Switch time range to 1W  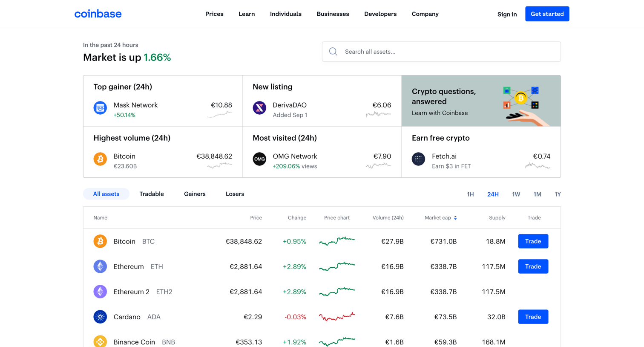coord(516,194)
